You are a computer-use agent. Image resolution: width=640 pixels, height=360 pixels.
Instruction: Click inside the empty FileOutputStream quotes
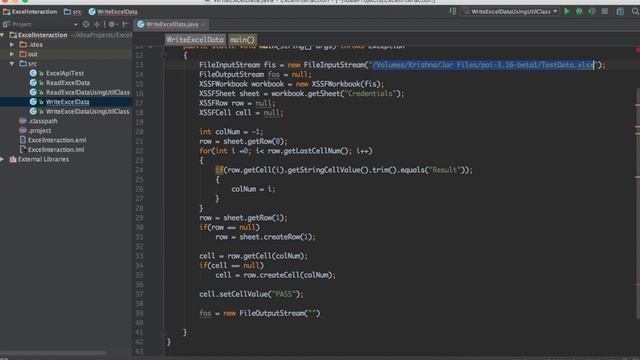coord(313,313)
